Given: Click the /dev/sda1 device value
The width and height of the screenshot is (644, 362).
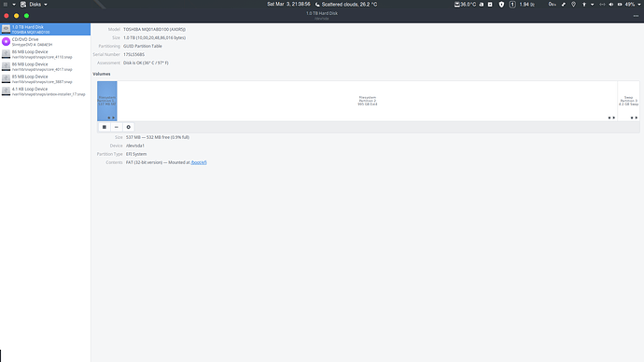Looking at the screenshot, I should (135, 146).
